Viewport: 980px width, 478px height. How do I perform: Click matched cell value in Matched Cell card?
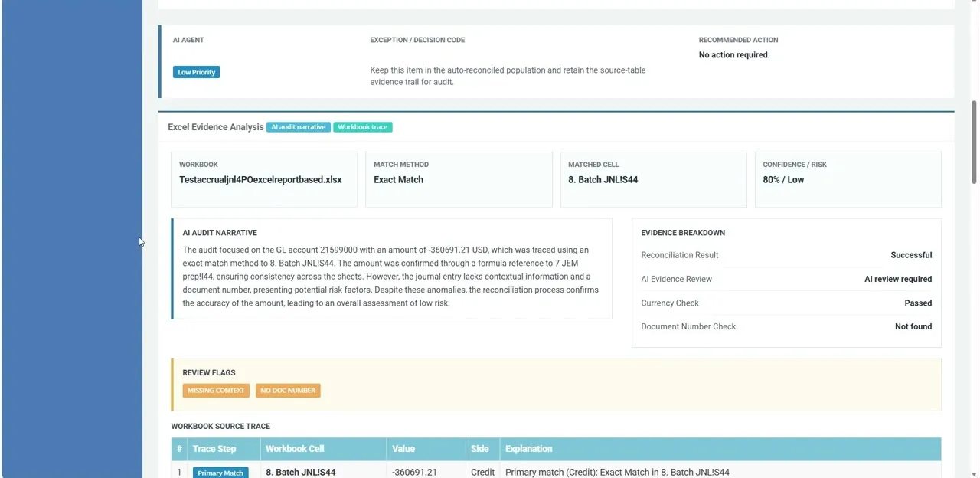point(603,180)
